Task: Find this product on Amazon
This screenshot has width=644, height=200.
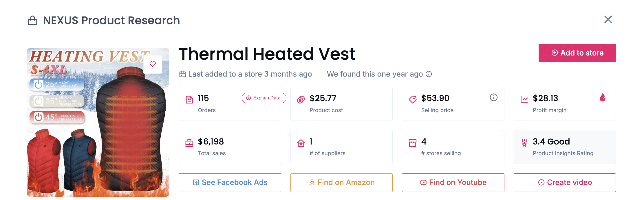Action: 341,182
